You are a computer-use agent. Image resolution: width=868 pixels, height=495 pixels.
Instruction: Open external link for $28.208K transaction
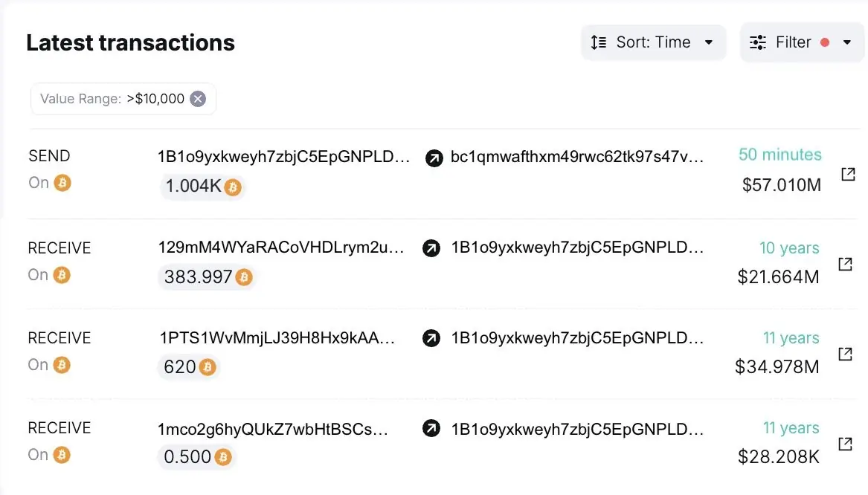tap(845, 444)
